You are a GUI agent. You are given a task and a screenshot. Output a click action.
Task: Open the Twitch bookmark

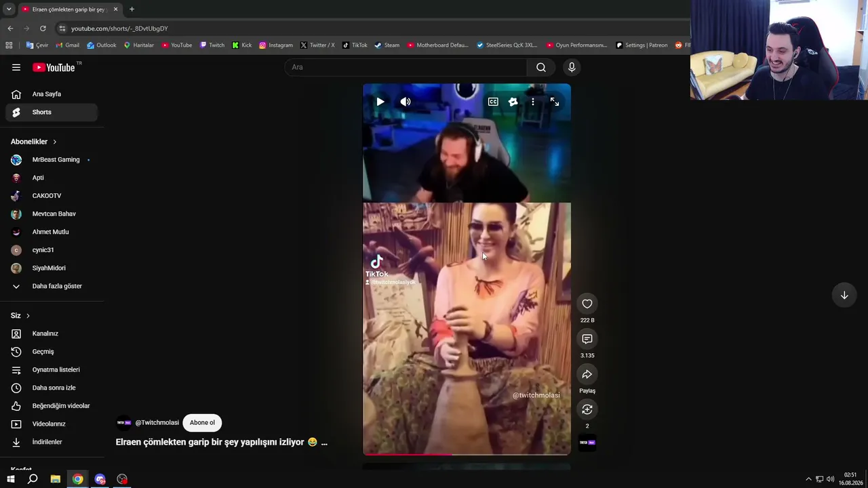[x=212, y=45]
